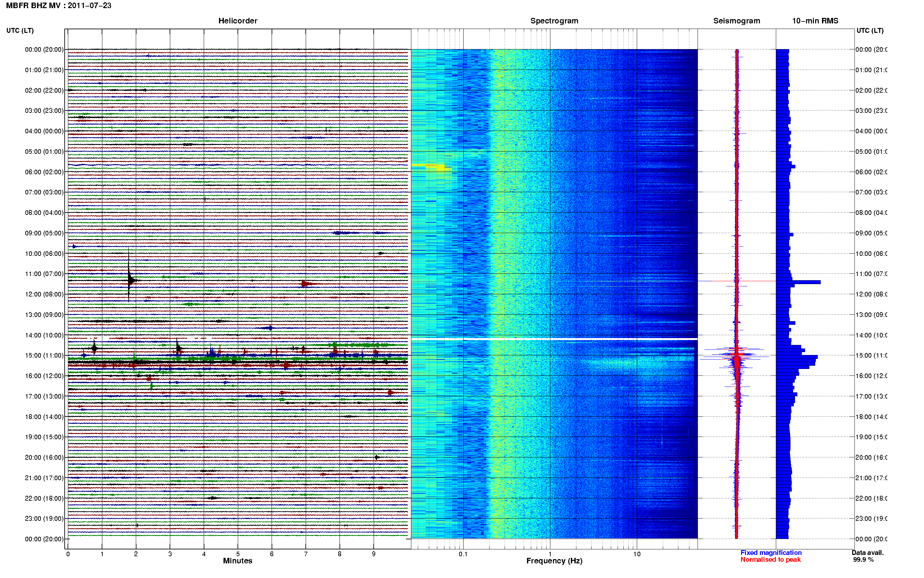Click left time label '15:00 (11:00)'
The height and width of the screenshot is (578, 924).
[x=44, y=356]
